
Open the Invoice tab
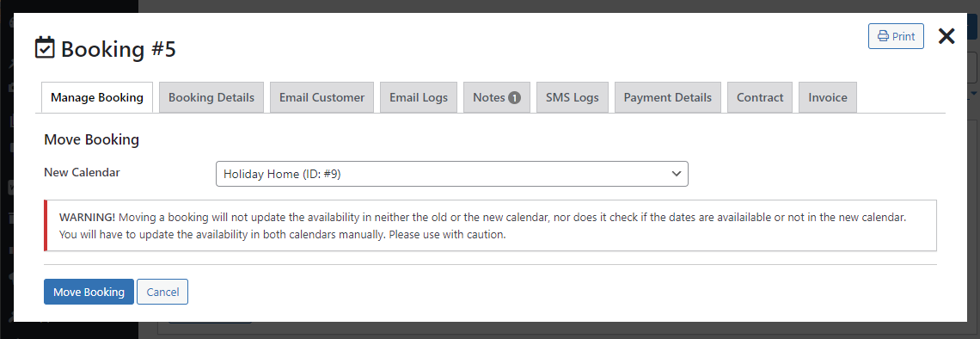[828, 97]
